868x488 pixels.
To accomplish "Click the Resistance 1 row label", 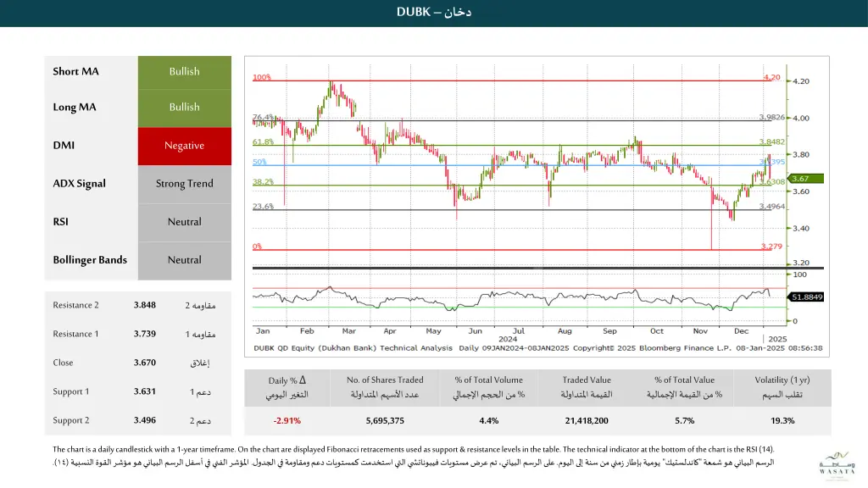I will 75,334.
